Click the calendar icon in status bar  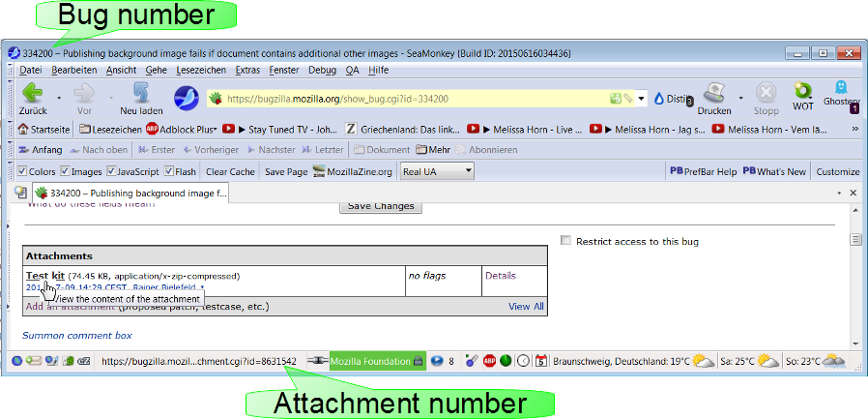click(541, 361)
